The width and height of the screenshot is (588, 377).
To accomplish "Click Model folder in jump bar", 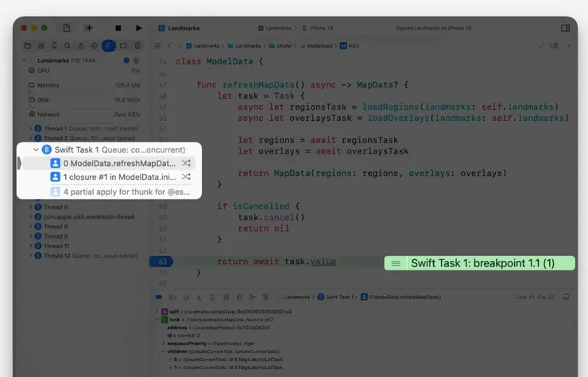I will tap(280, 46).
